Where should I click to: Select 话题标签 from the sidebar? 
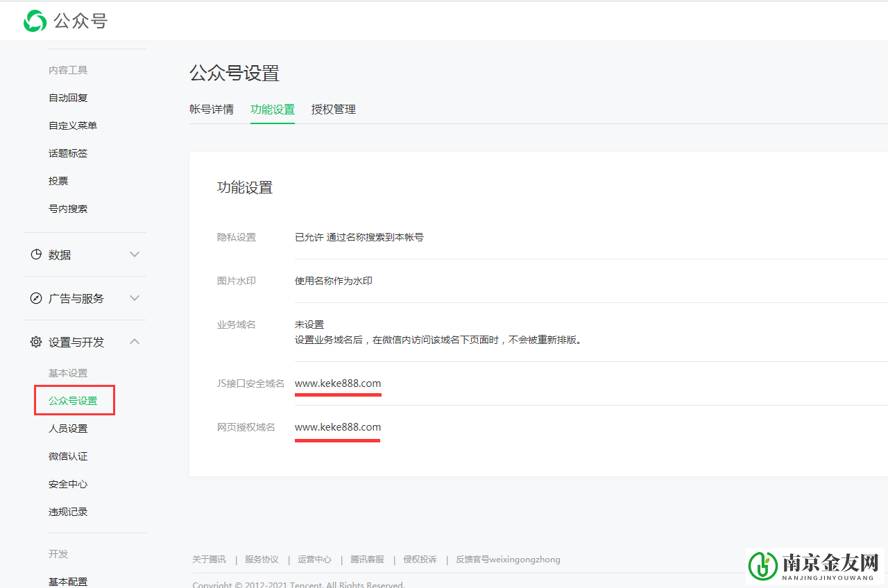point(68,153)
